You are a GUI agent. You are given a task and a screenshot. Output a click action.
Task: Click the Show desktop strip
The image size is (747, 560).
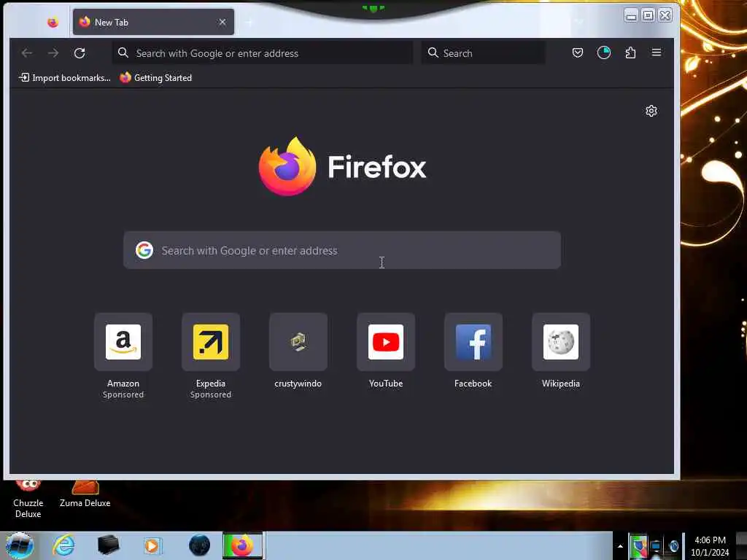[741, 546]
